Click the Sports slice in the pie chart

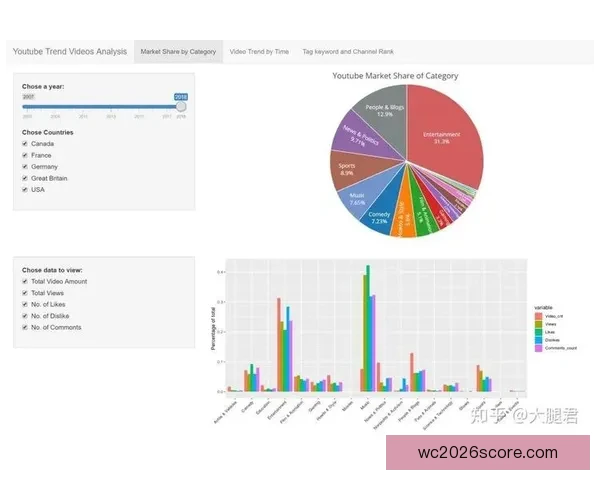click(348, 168)
